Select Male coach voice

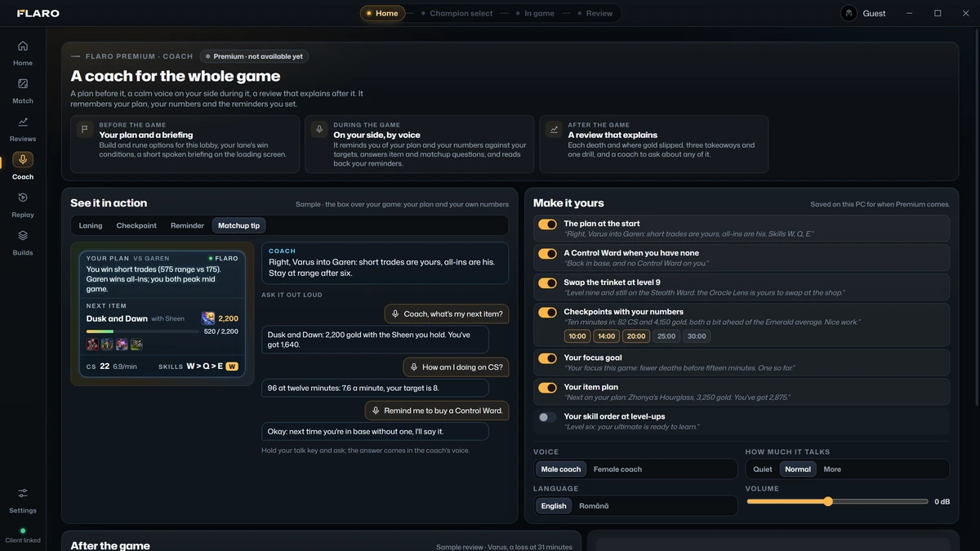tap(561, 469)
